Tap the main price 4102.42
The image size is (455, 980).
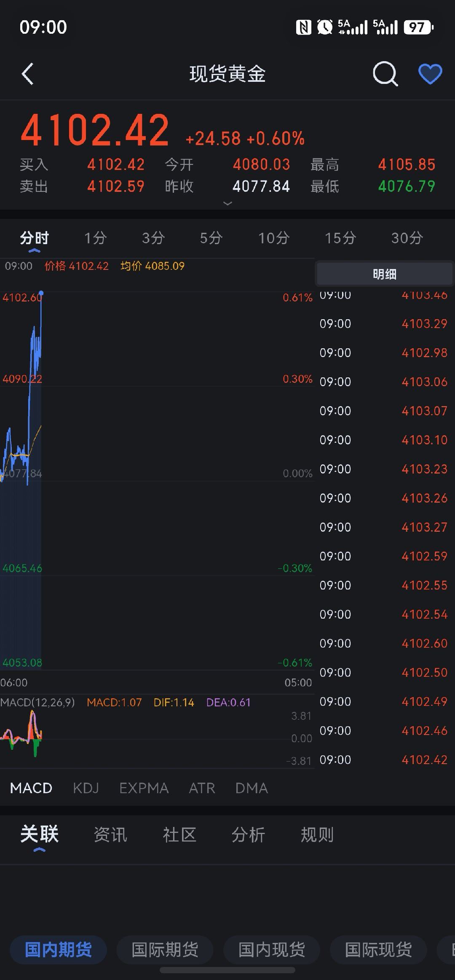pos(95,130)
